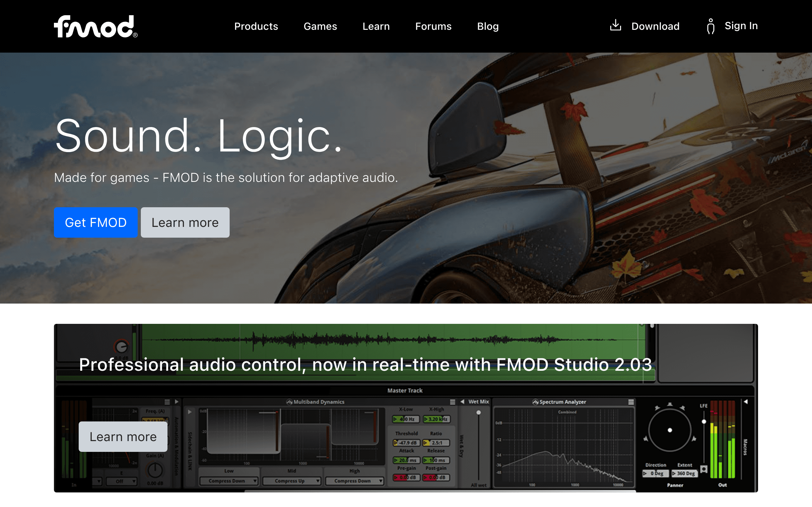Click Learn more on FMOD Studio banner
The width and height of the screenshot is (812, 507).
(x=123, y=437)
